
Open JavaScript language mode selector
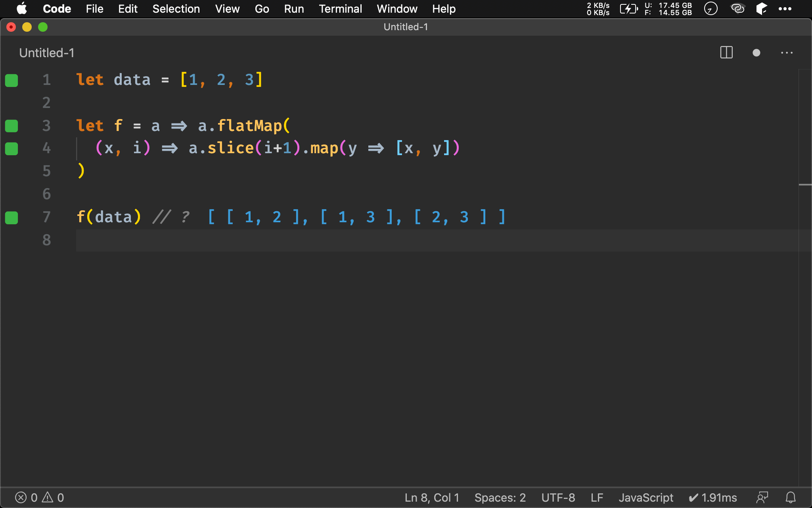[646, 497]
